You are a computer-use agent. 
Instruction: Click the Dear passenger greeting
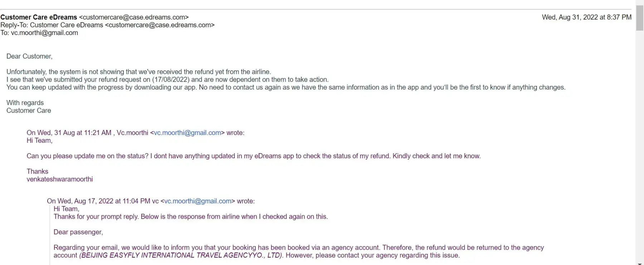(78, 232)
